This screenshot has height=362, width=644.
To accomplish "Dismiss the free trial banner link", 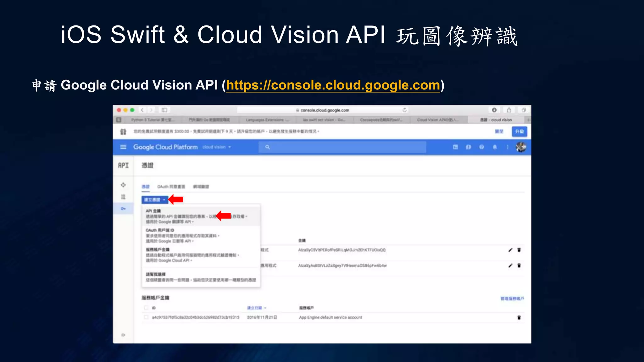I will click(x=499, y=132).
